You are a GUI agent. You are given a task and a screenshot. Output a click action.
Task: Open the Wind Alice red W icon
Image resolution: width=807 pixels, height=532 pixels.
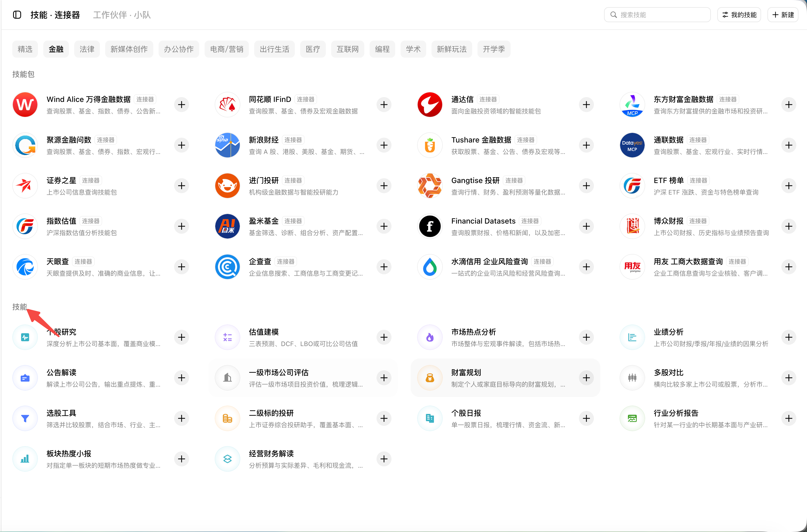(x=25, y=105)
